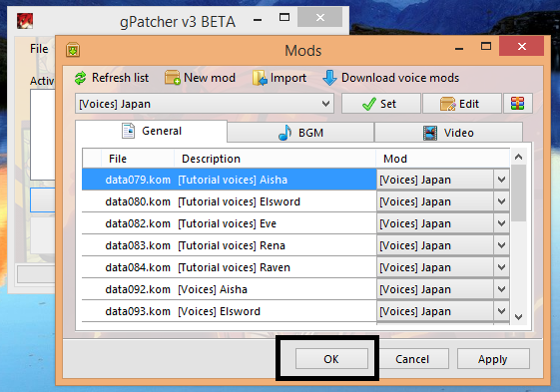560x392 pixels.
Task: Click [Voices] Elsword description
Action: click(x=220, y=311)
